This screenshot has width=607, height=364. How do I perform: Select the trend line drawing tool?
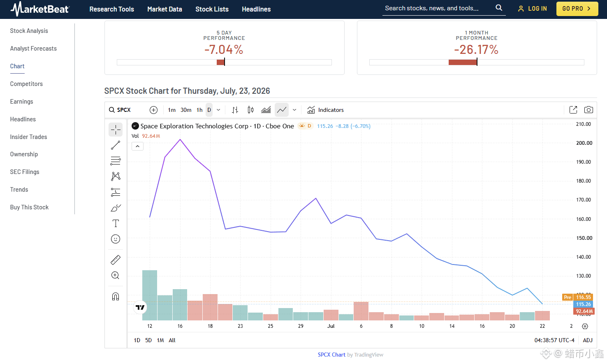coord(116,145)
